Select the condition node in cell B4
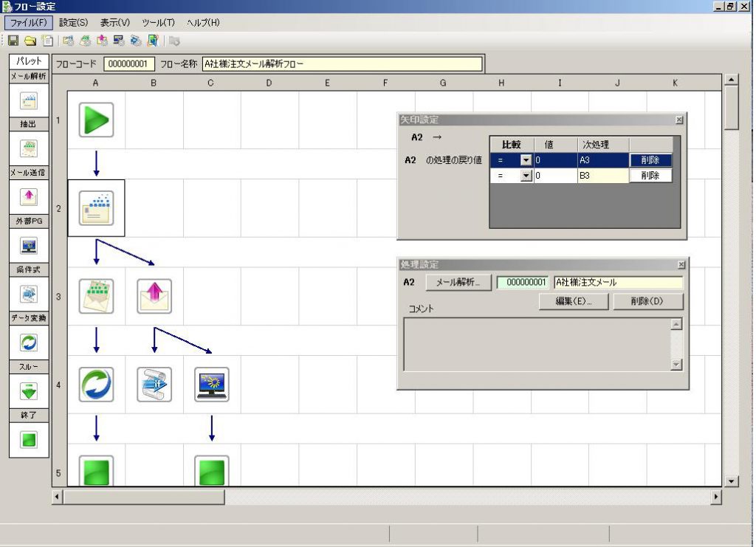 coord(154,385)
